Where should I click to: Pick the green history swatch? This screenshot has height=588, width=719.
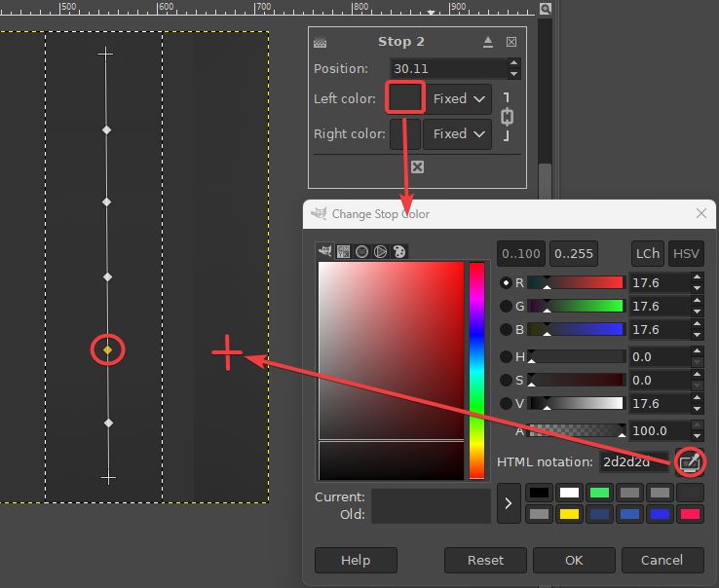599,493
